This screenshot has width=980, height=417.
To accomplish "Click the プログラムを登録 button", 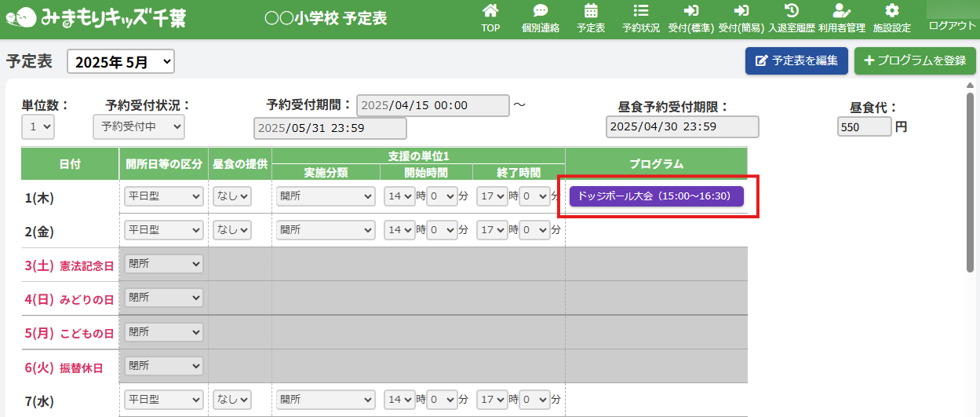I will point(915,60).
